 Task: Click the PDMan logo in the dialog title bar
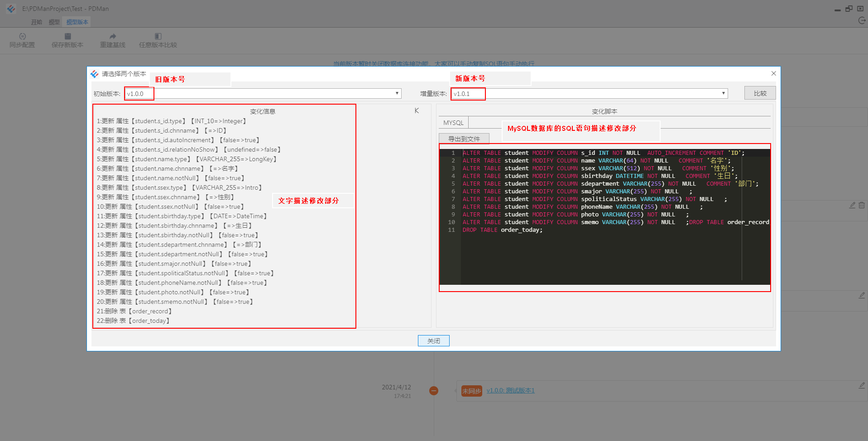(95, 74)
